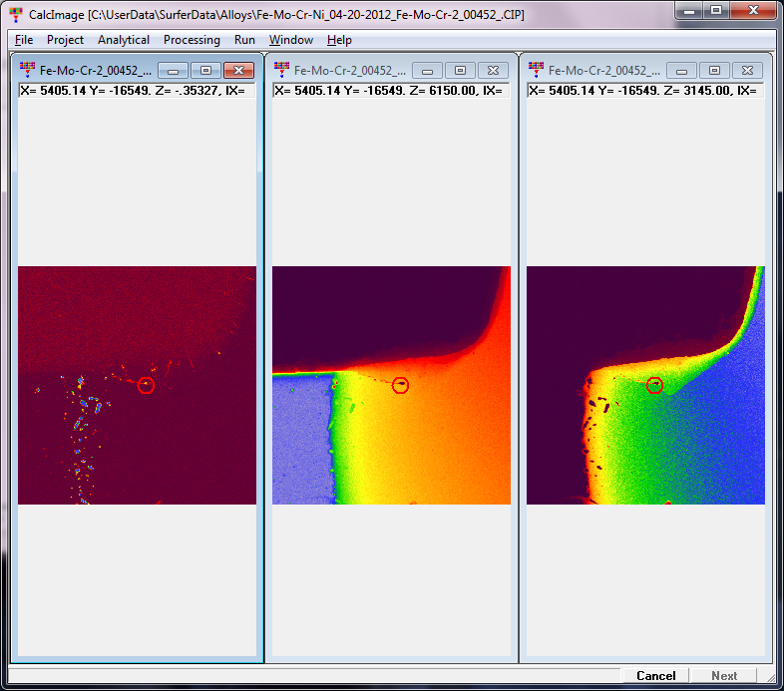784x691 pixels.
Task: Click the middle child window's document icon
Action: [281, 70]
